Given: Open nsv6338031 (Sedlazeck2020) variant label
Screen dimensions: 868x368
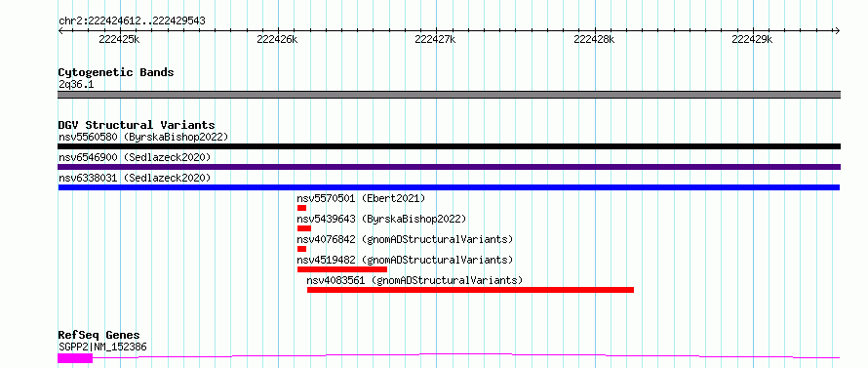Looking at the screenshot, I should (135, 178).
